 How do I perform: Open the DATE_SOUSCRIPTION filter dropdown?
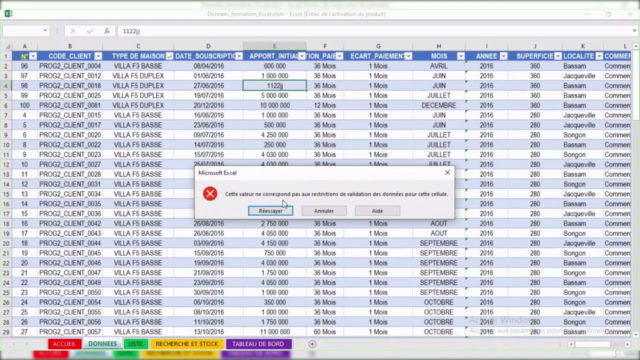[x=239, y=56]
